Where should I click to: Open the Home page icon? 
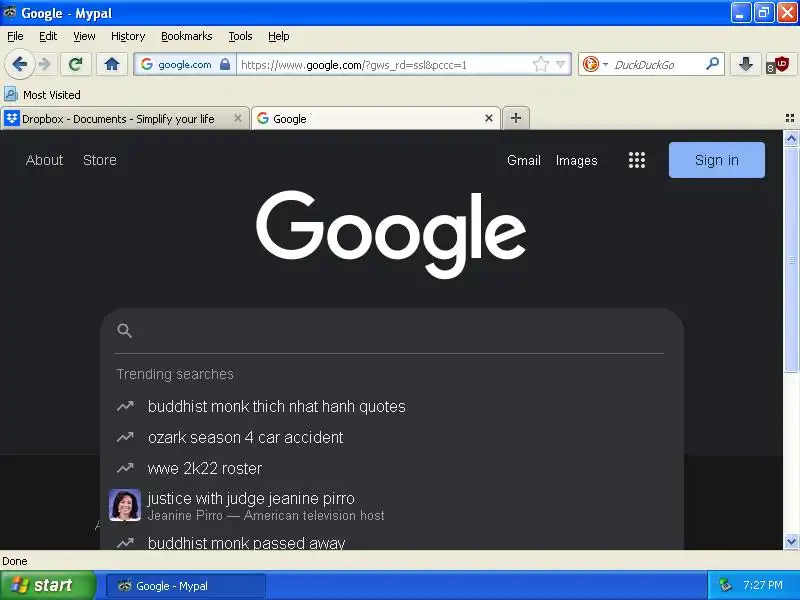112,64
